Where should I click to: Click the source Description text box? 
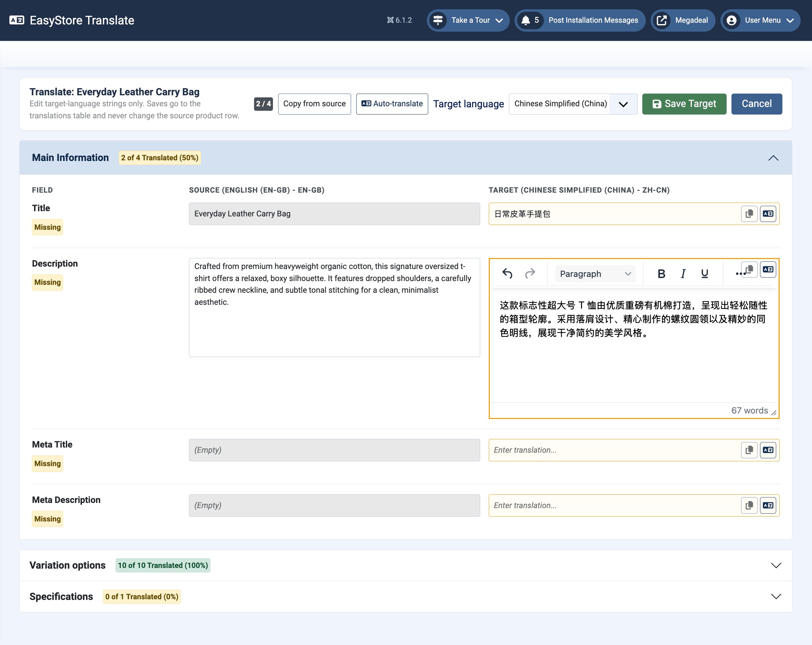(335, 308)
